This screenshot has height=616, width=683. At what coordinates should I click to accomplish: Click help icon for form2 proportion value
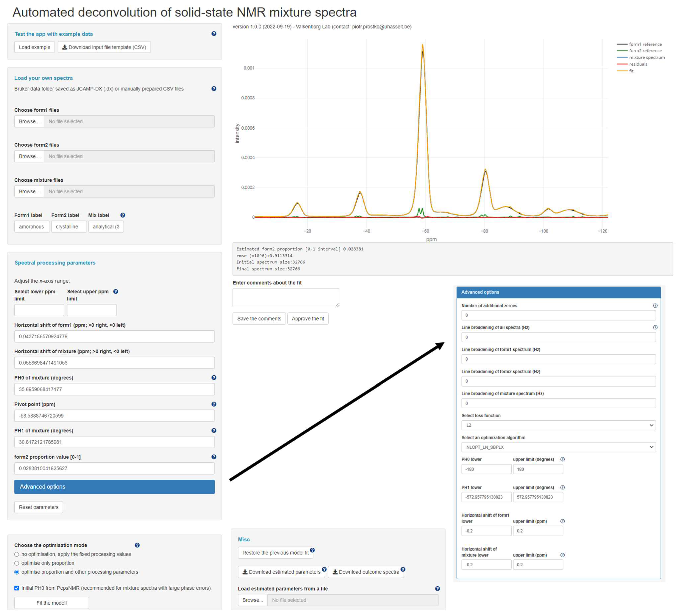tap(214, 457)
